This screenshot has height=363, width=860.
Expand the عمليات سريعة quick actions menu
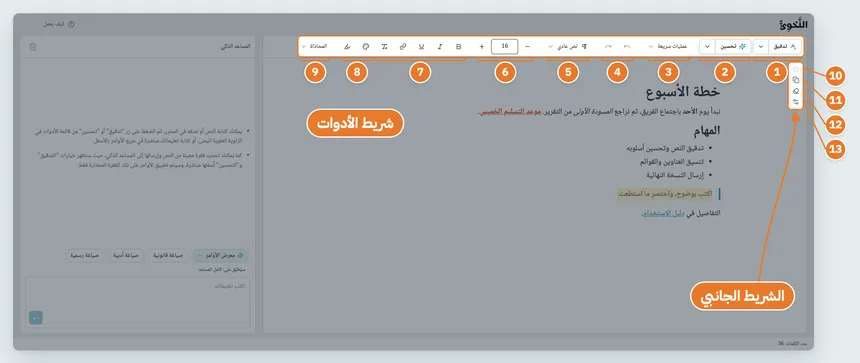668,47
